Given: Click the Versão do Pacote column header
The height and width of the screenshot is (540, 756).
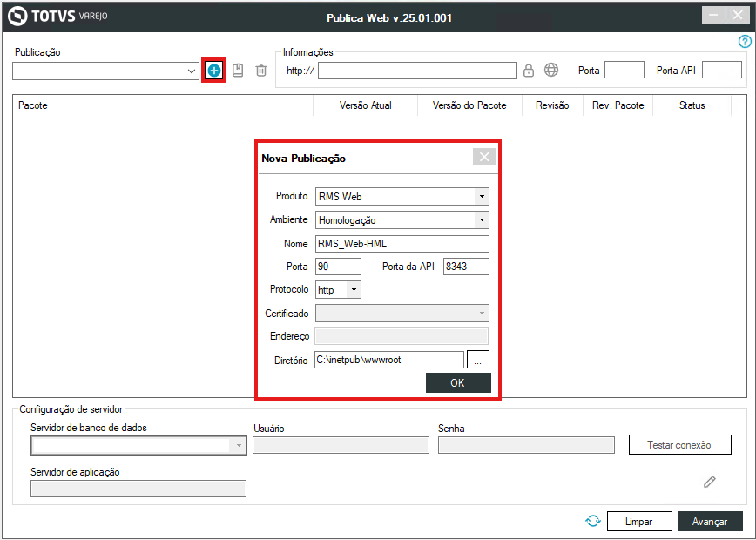Looking at the screenshot, I should tap(469, 105).
